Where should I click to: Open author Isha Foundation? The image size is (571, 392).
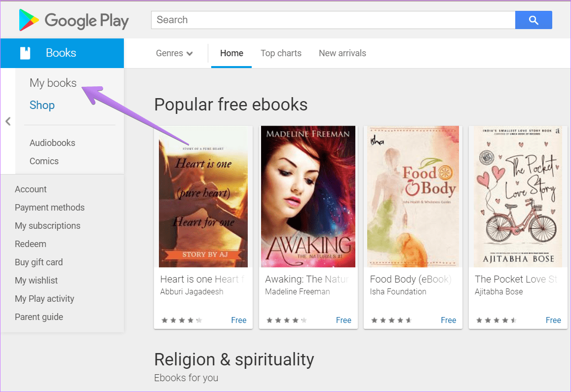click(x=398, y=291)
